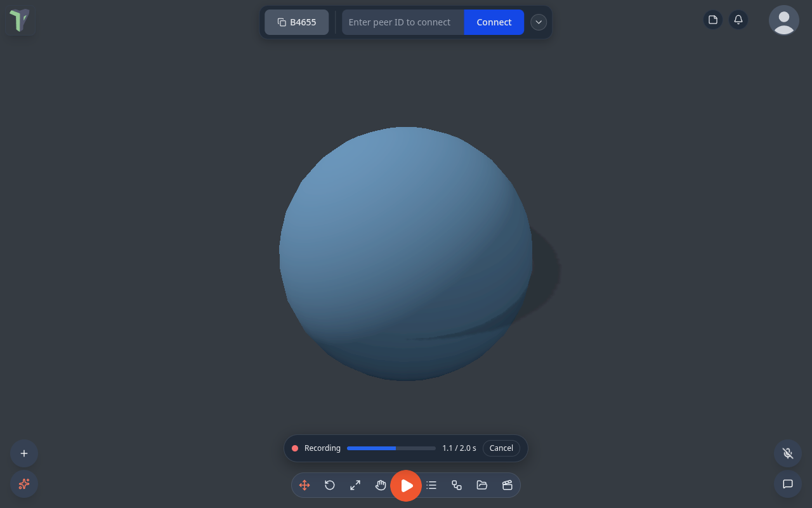Open the linked squares hierarchy icon
This screenshot has height=508, width=812.
coord(457,485)
